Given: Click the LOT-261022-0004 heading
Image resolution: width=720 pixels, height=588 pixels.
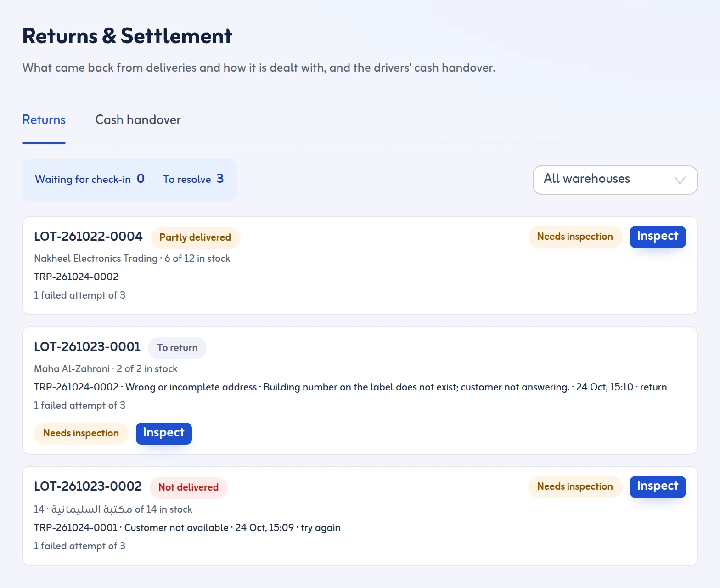Looking at the screenshot, I should click(88, 237).
